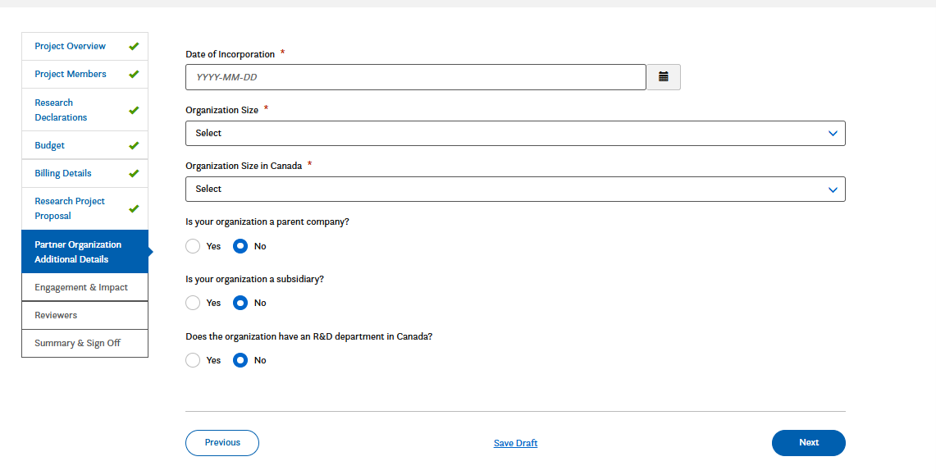Click the R&D department in Canada question text

pyautogui.click(x=309, y=337)
